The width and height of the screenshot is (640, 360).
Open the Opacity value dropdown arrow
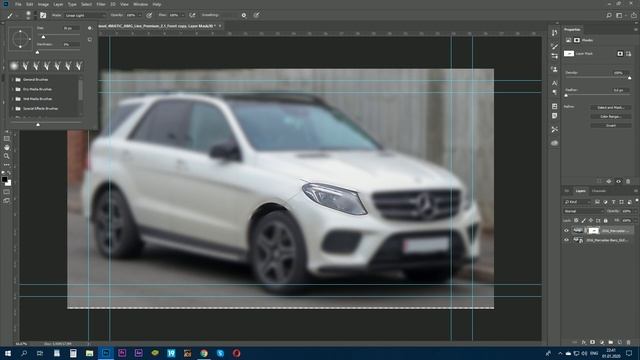[140, 15]
